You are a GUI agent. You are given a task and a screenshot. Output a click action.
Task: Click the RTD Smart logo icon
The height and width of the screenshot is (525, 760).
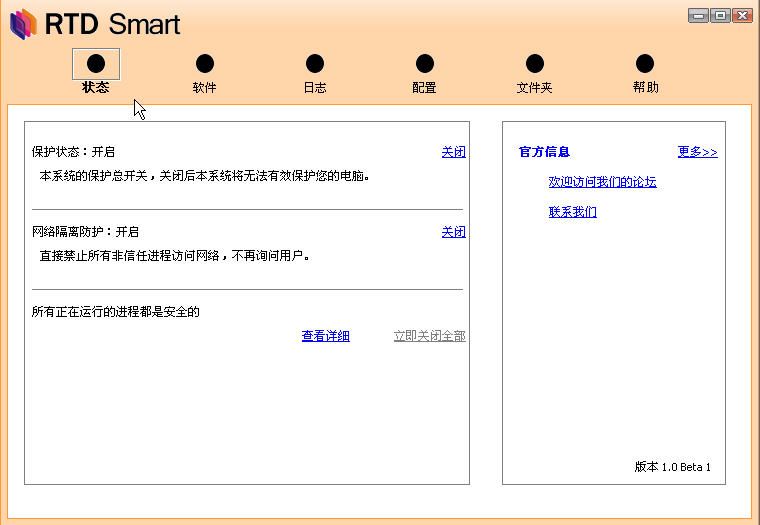click(x=23, y=24)
